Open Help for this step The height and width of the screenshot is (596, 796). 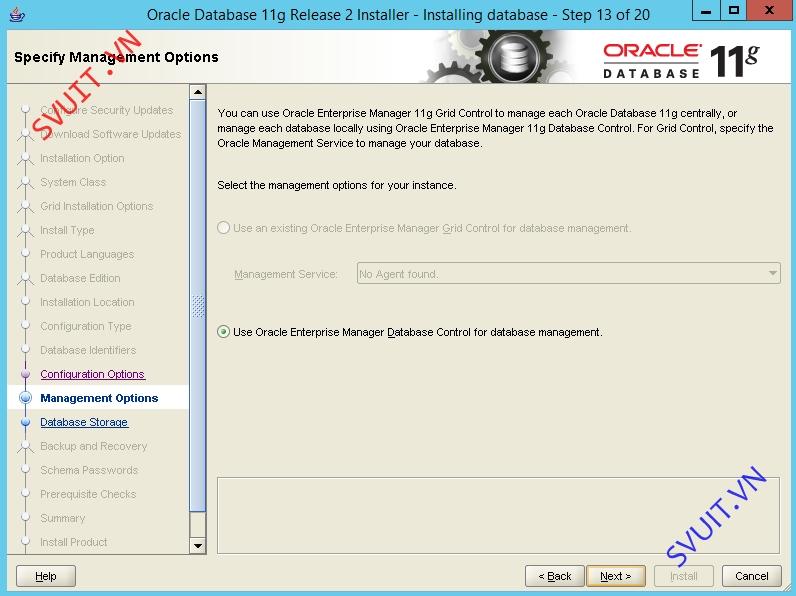[x=46, y=576]
